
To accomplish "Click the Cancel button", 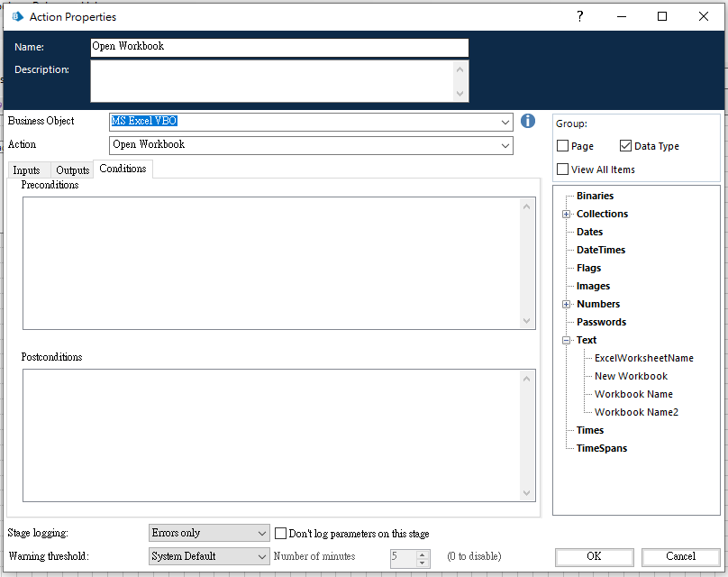I will 680,556.
